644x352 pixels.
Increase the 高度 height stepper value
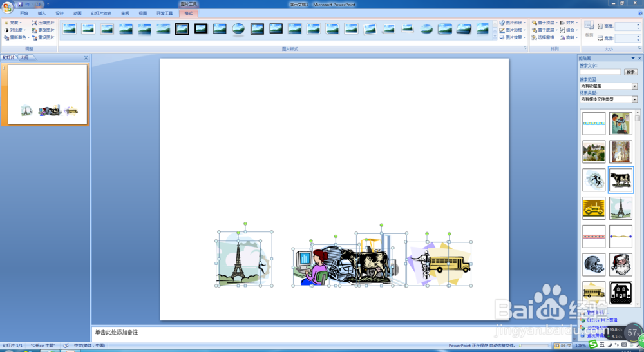638,24
